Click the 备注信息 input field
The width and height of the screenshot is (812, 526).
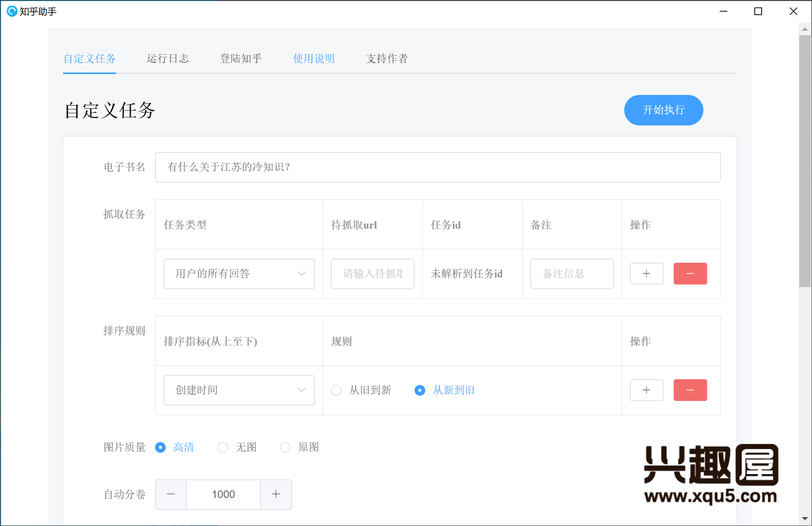[x=572, y=274]
